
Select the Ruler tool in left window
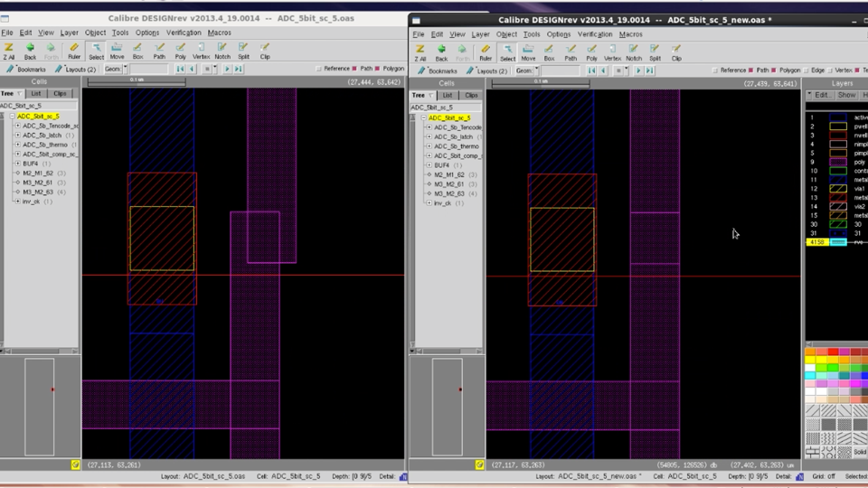pyautogui.click(x=74, y=51)
